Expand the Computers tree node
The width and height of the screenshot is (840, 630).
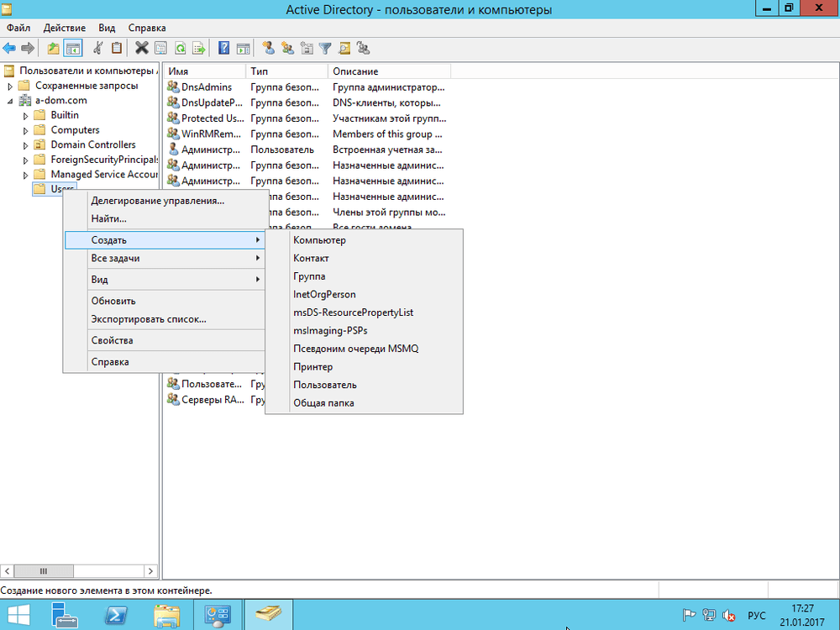pyautogui.click(x=25, y=131)
